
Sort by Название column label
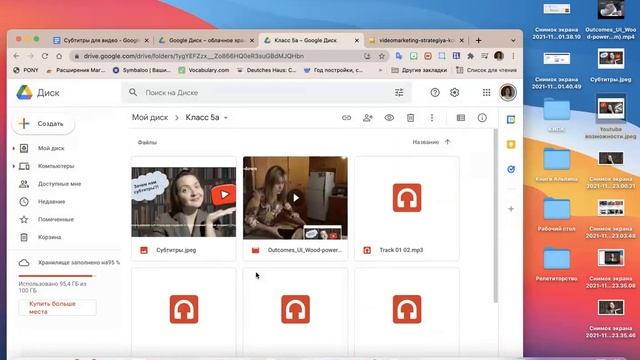(425, 142)
